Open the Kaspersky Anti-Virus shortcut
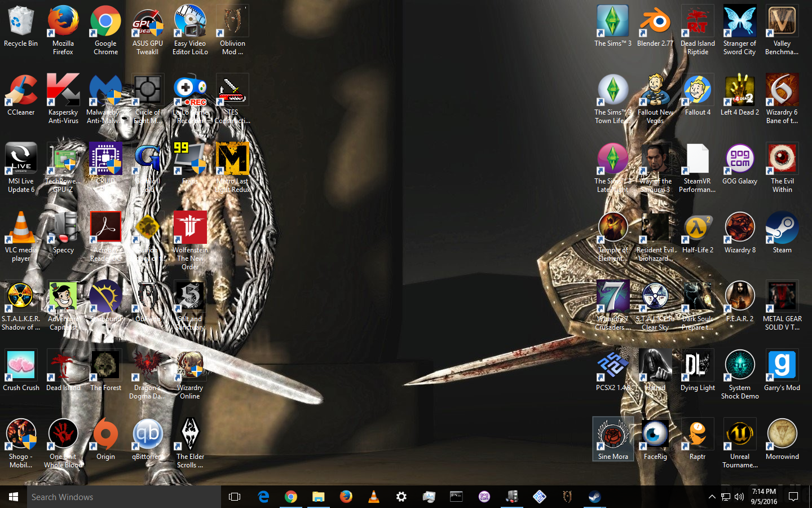Screen dimensions: 812x508 (63, 99)
